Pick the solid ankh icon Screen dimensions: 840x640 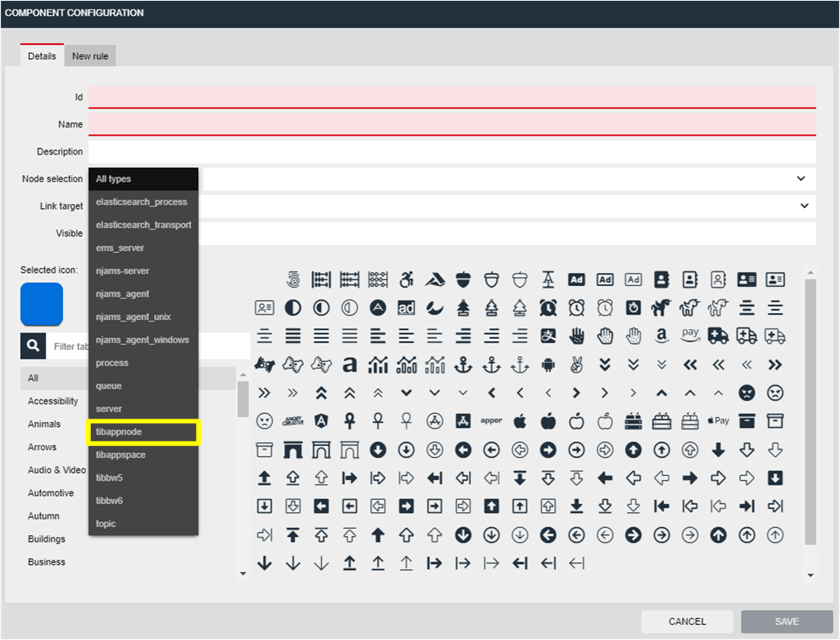349,421
